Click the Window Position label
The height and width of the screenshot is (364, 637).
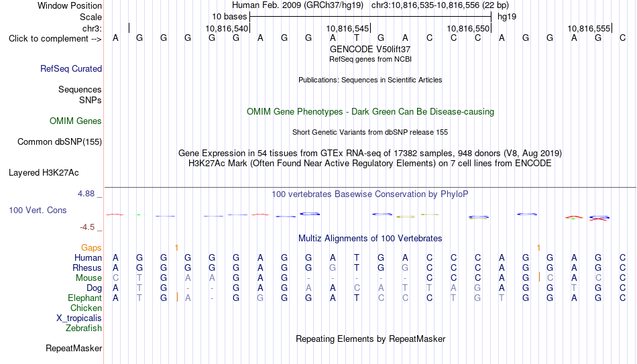click(70, 5)
